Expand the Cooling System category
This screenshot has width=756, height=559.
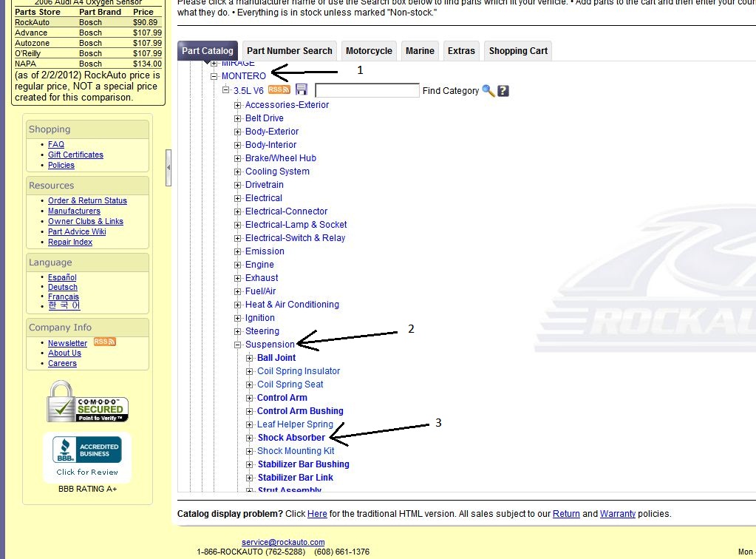click(237, 172)
